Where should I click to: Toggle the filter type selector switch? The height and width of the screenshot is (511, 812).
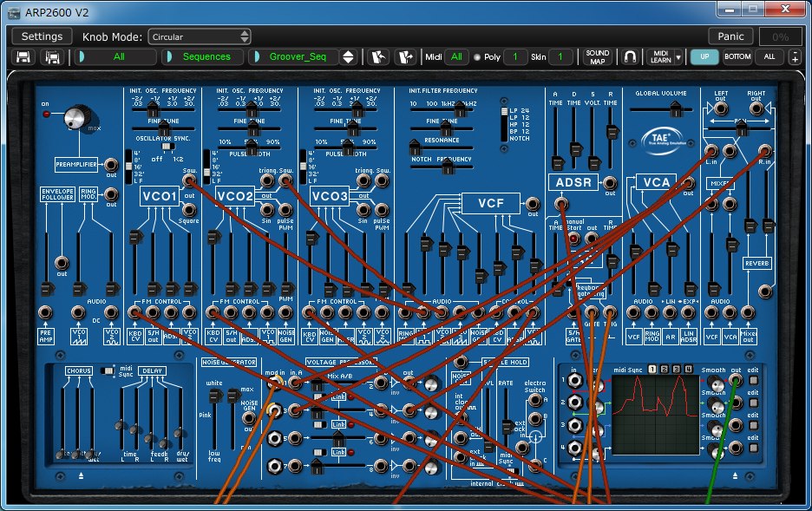504,124
